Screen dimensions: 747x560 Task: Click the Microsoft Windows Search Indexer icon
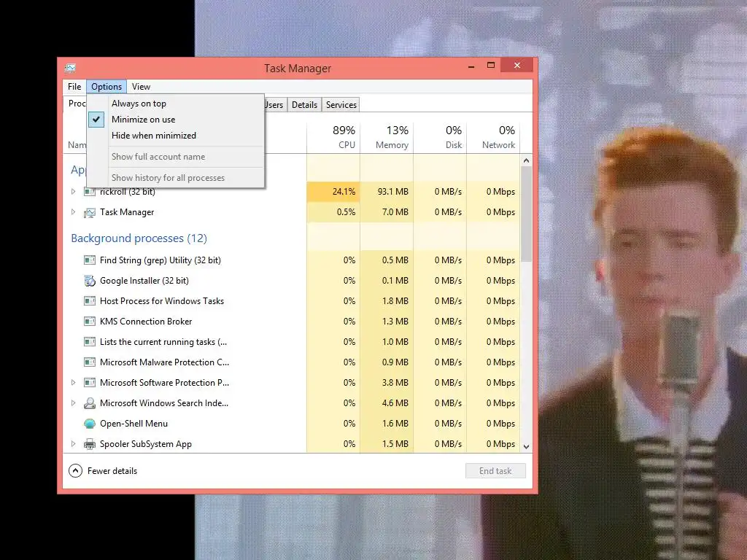tap(90, 403)
